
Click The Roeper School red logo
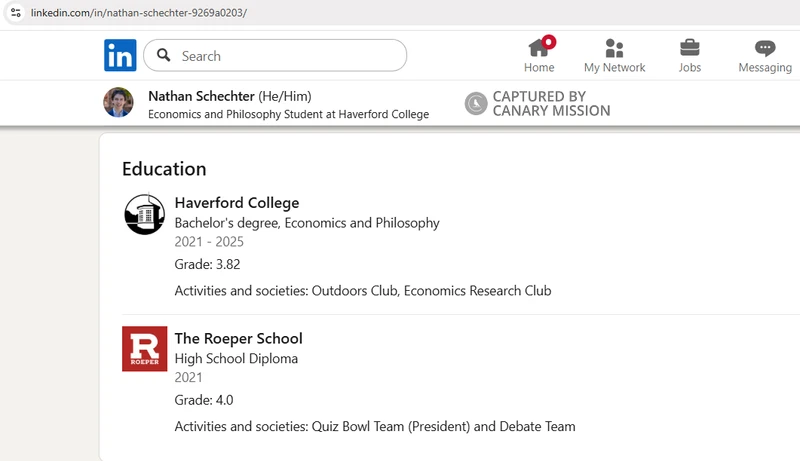[x=144, y=349]
